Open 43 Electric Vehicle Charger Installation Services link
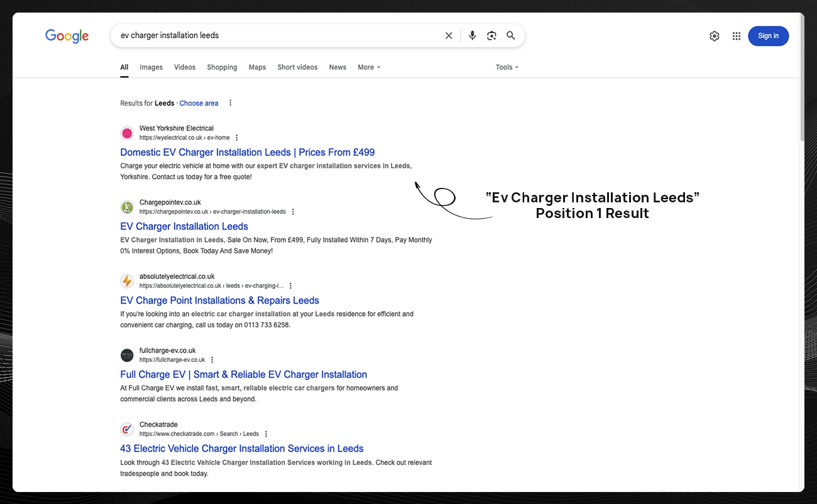 click(241, 449)
